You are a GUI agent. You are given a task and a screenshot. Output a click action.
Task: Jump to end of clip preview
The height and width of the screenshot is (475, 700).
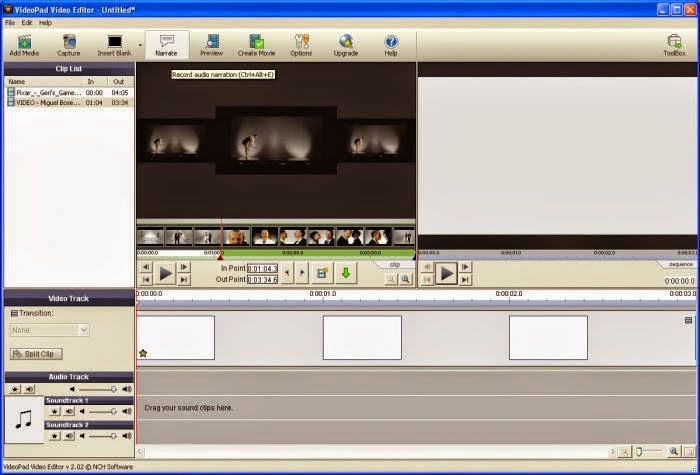click(184, 280)
